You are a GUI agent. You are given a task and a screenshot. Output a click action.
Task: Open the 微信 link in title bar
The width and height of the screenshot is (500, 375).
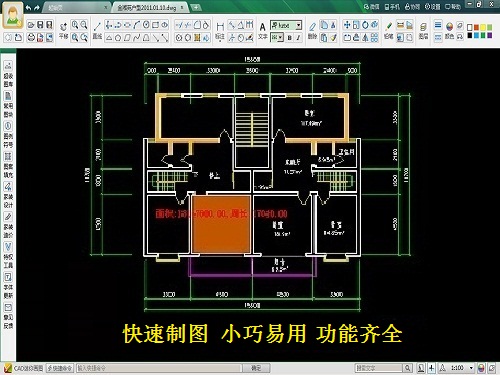[372, 7]
